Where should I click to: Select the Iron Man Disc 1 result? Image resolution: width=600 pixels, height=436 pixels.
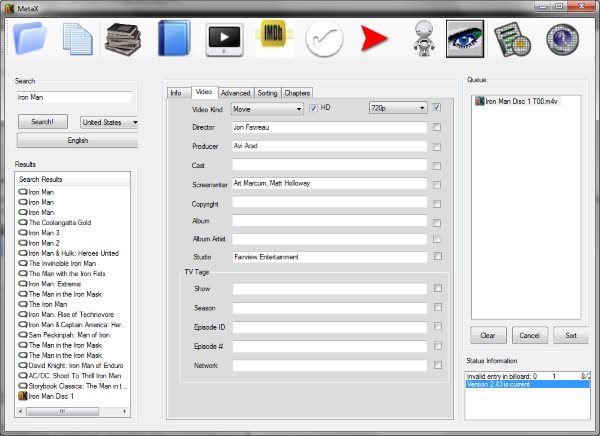(46, 396)
